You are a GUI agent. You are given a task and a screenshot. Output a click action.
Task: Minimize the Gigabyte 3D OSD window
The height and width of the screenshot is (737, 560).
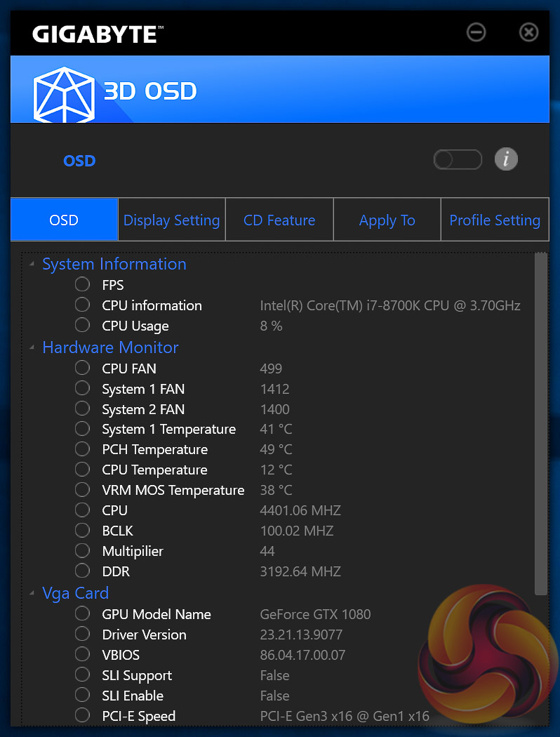coord(476,32)
